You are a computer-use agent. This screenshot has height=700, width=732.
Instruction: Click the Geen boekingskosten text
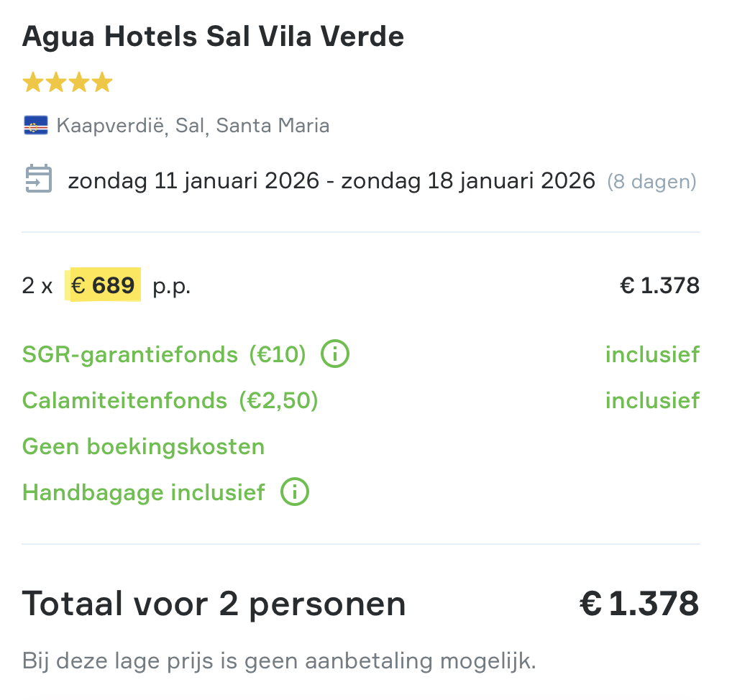(x=143, y=446)
